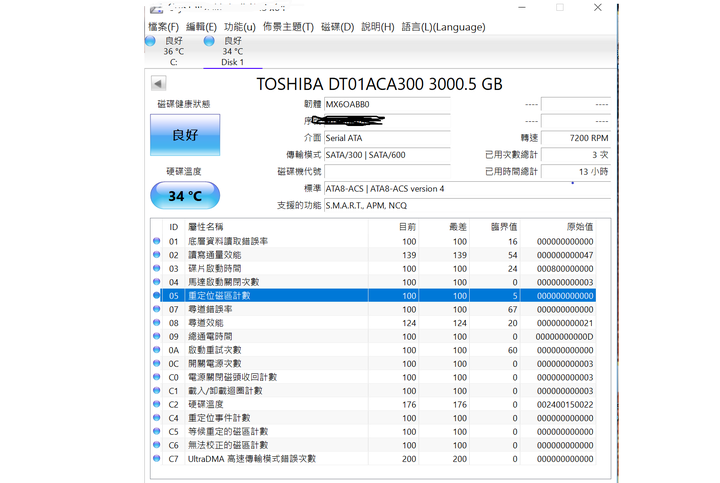This screenshot has width=720, height=483.
Task: Select the 尋道效能 row
Action: 374,323
